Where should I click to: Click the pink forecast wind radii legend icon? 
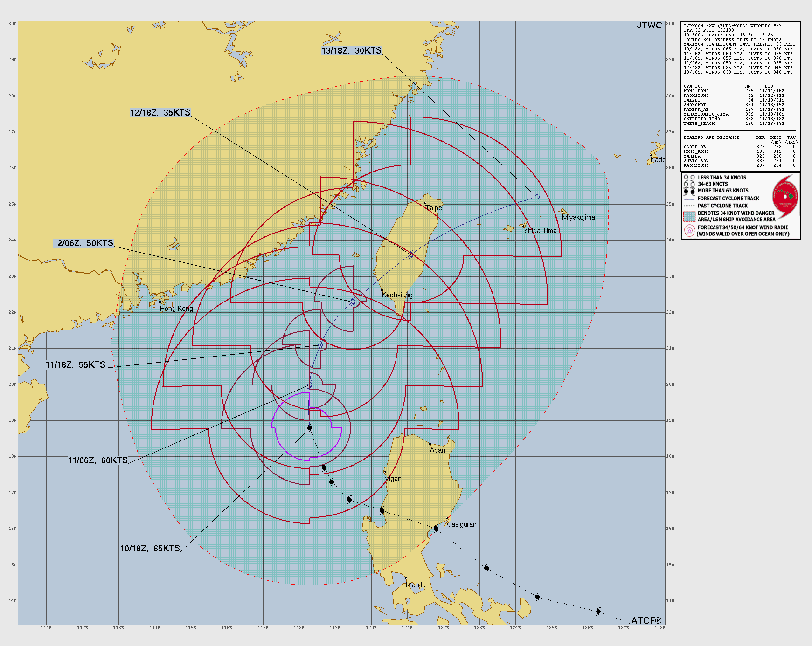pyautogui.click(x=689, y=230)
